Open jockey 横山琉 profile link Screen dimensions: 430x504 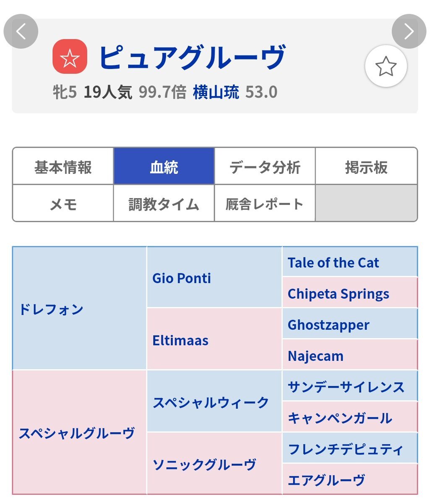click(216, 92)
